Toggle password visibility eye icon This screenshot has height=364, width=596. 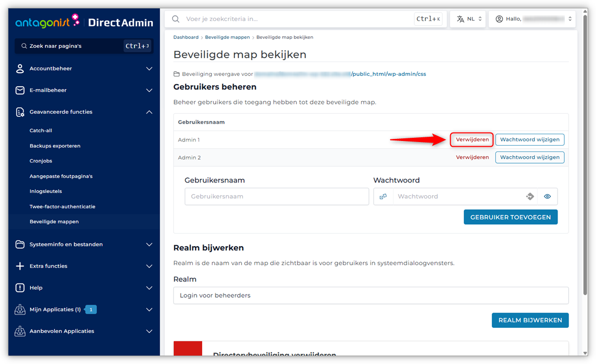tap(548, 196)
